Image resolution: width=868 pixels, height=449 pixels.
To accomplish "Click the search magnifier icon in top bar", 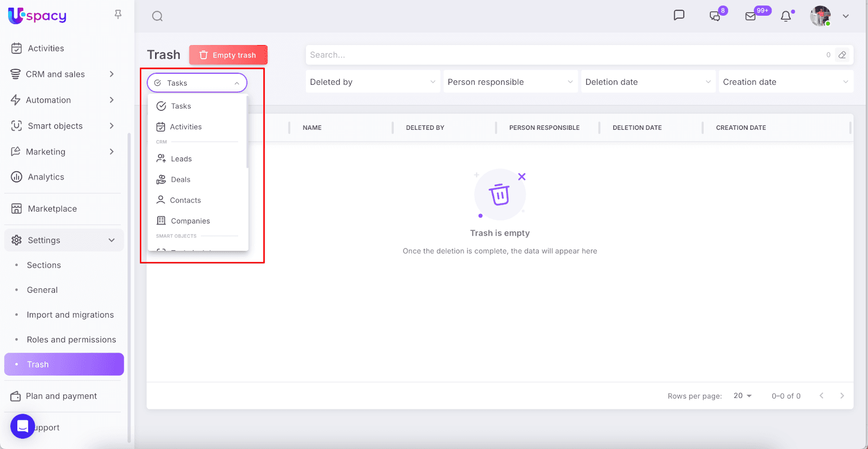I will [157, 16].
